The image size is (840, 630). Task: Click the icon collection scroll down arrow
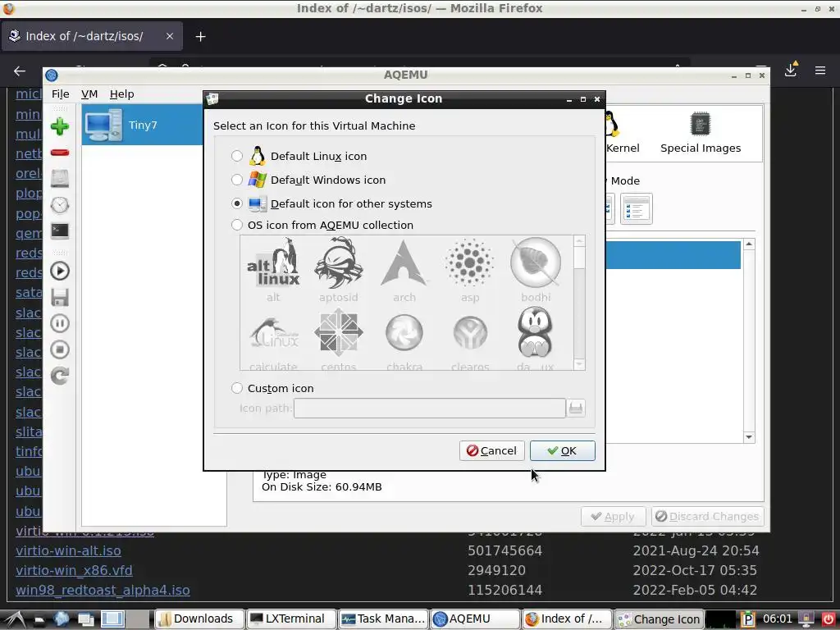tap(579, 364)
